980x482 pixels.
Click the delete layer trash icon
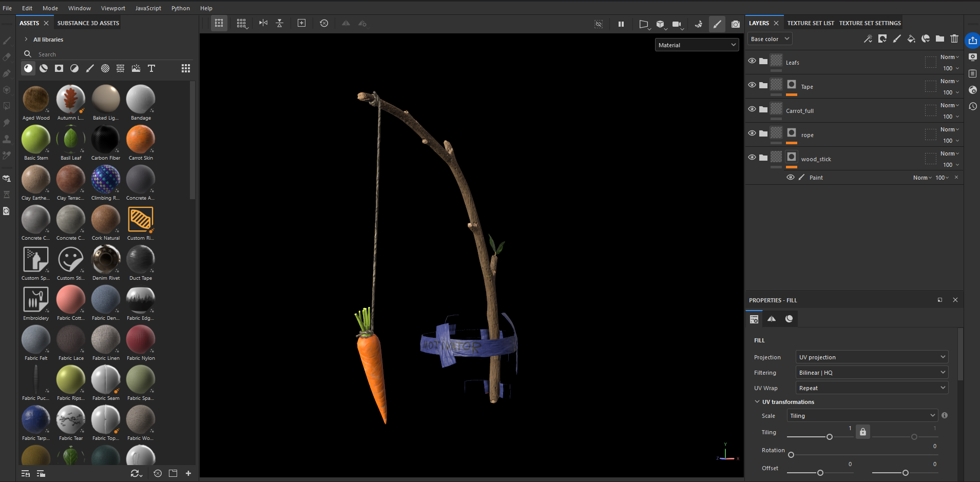pyautogui.click(x=954, y=39)
